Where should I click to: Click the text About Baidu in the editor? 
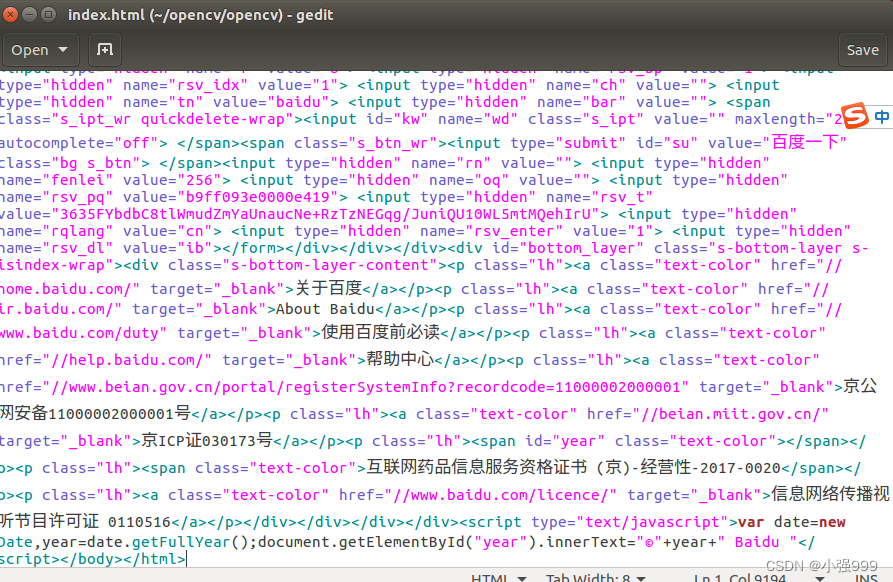[325, 309]
